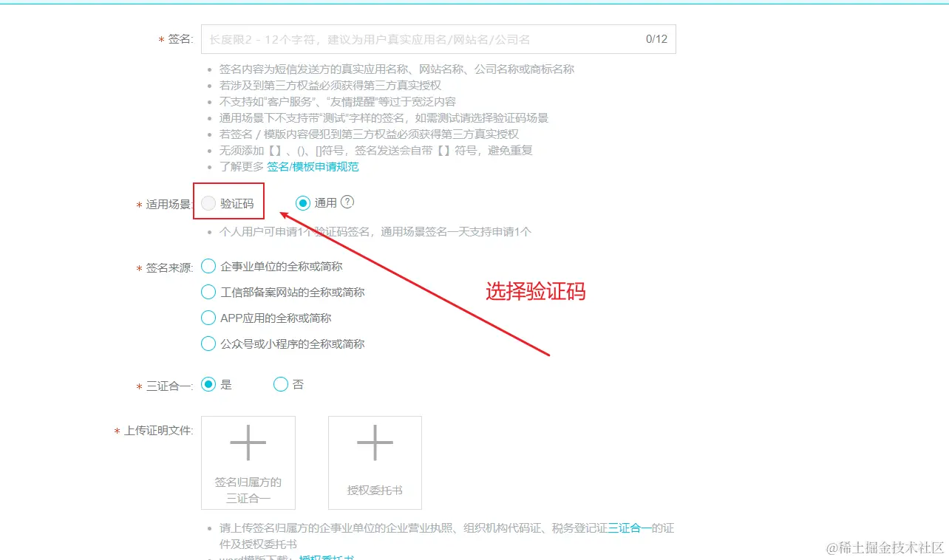The image size is (949, 560).
Task: Click the 签名来源 field label
Action: [x=168, y=268]
